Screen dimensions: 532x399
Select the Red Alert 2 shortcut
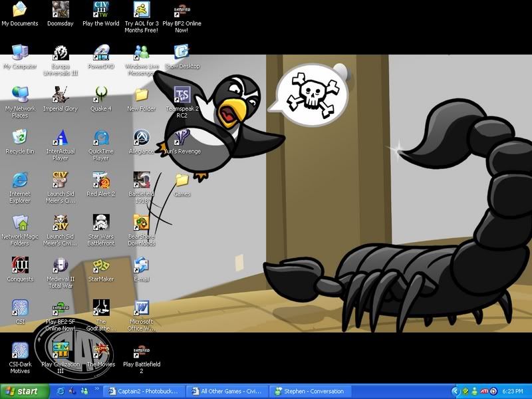point(101,185)
